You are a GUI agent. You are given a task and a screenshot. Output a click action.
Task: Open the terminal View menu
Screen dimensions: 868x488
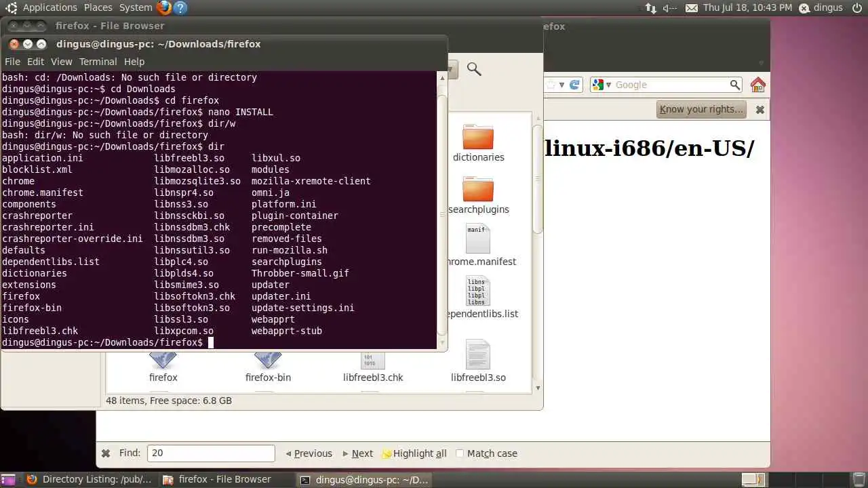[x=61, y=62]
